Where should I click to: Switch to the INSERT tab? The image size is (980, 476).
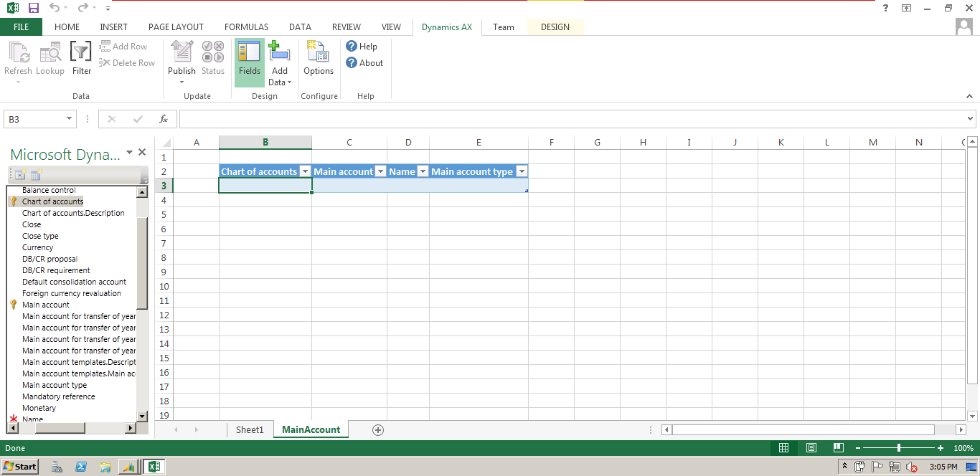click(113, 27)
